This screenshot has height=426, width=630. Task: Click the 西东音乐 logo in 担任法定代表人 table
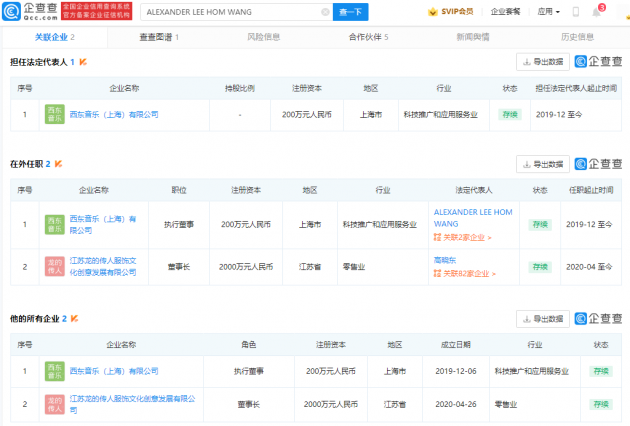pos(54,114)
